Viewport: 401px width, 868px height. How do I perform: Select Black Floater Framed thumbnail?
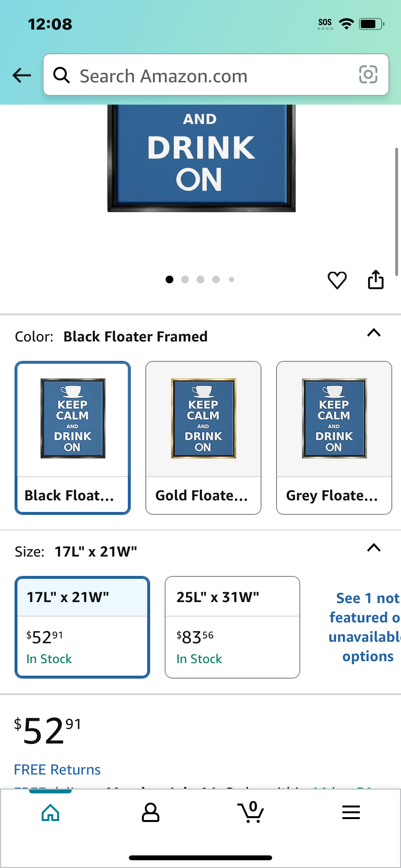73,438
